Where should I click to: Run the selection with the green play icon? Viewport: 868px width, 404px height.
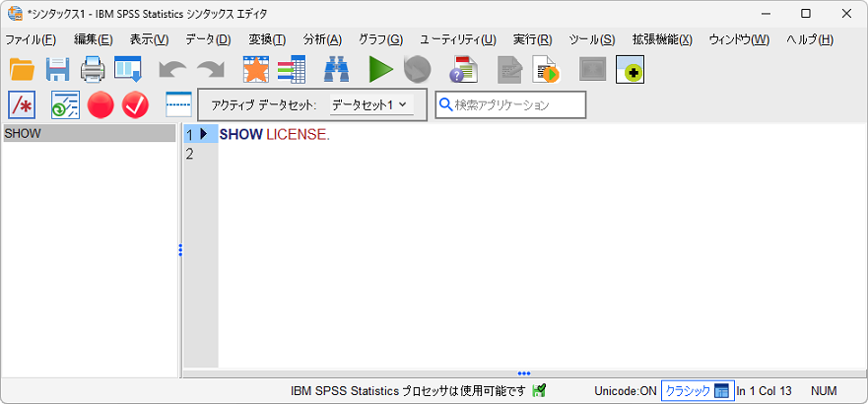[380, 69]
